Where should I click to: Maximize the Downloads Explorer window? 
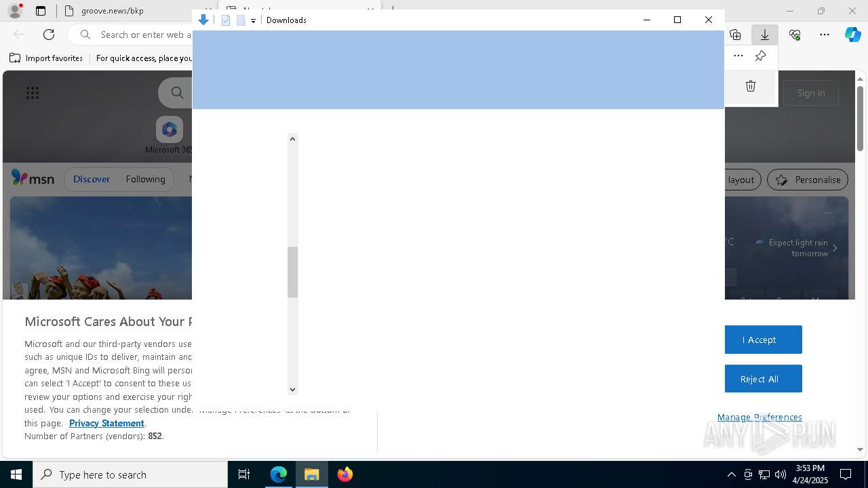(677, 20)
